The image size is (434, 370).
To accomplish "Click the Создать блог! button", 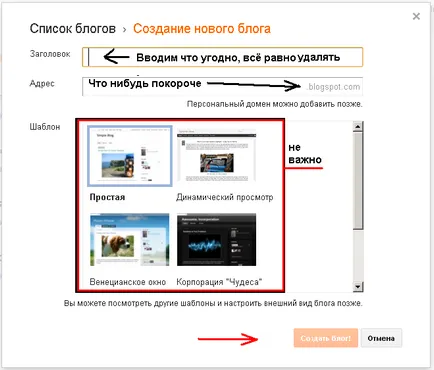I will [326, 338].
